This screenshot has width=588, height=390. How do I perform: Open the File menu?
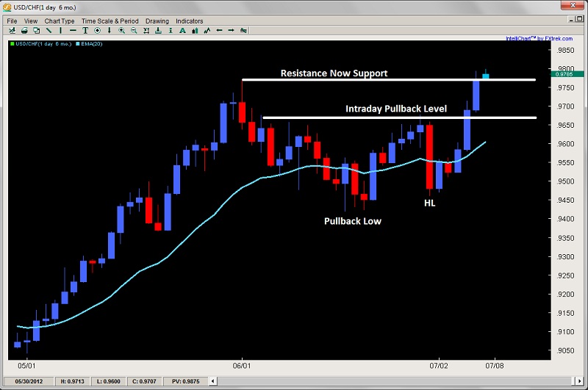(x=12, y=21)
